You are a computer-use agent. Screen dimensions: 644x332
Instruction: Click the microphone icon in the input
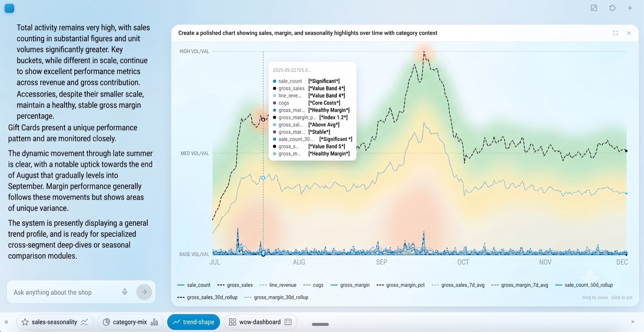point(125,292)
